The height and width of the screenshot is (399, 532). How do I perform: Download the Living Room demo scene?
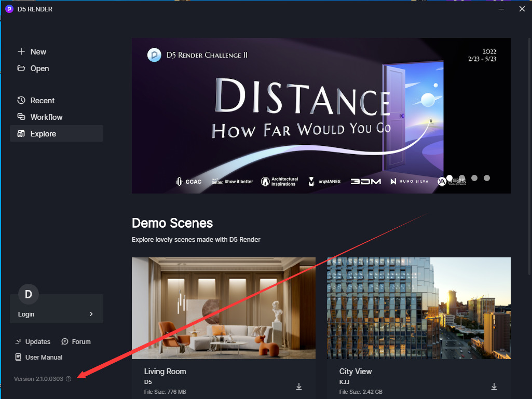click(299, 387)
